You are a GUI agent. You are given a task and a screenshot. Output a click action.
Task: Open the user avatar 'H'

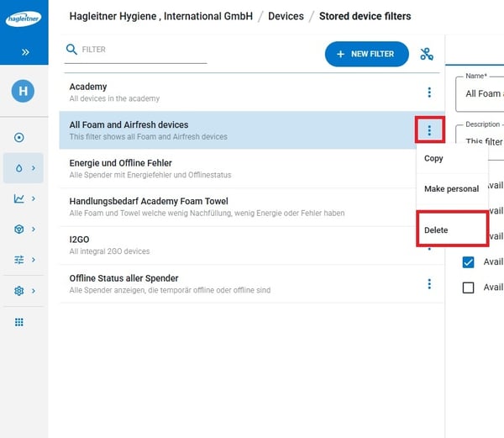(x=24, y=92)
